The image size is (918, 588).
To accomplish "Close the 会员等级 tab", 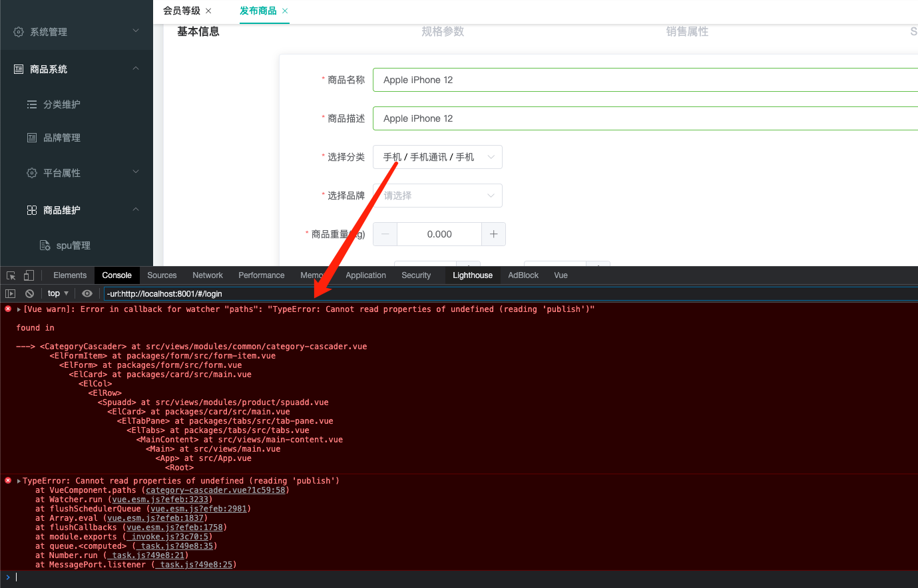I will [x=208, y=11].
